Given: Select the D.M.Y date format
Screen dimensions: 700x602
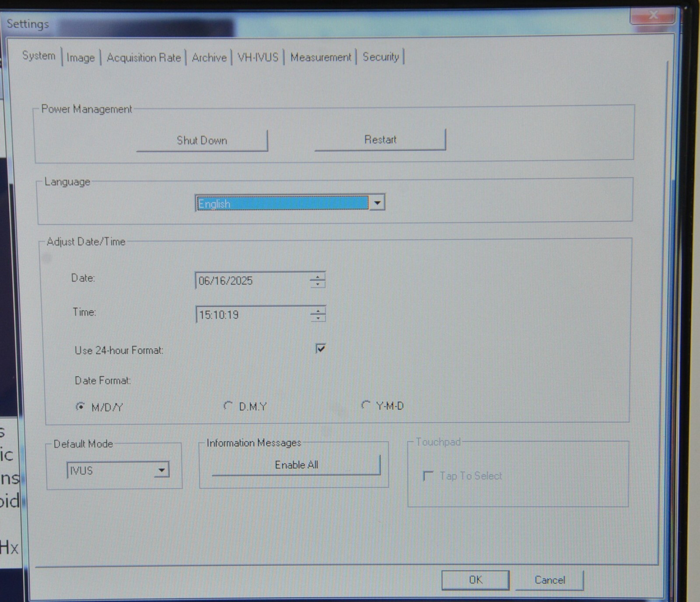Looking at the screenshot, I should (x=228, y=406).
